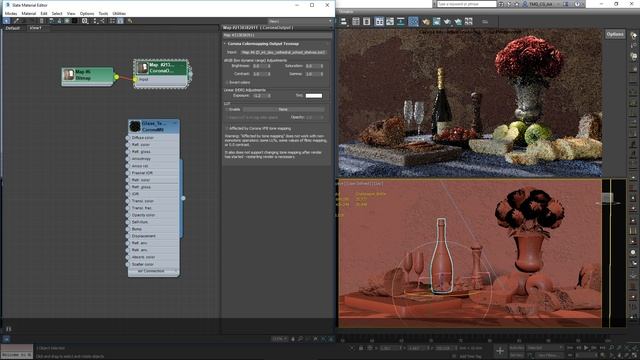Pick material from object eyedropper icon

(16, 21)
